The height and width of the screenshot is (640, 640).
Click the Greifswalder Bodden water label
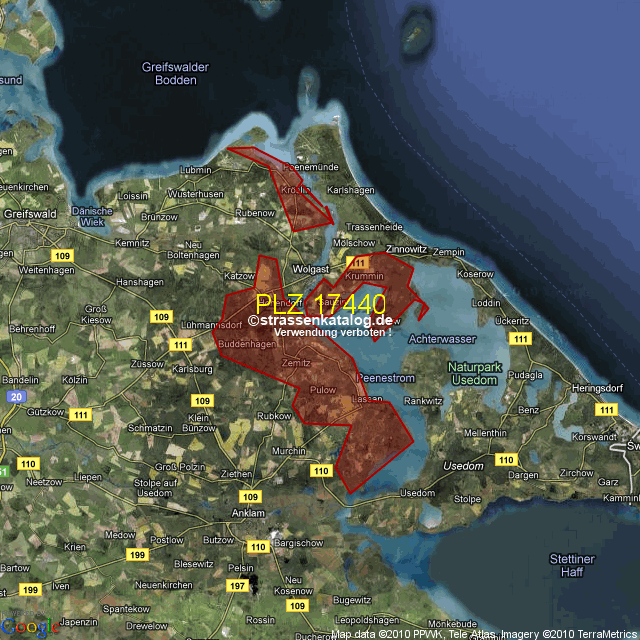(x=175, y=74)
